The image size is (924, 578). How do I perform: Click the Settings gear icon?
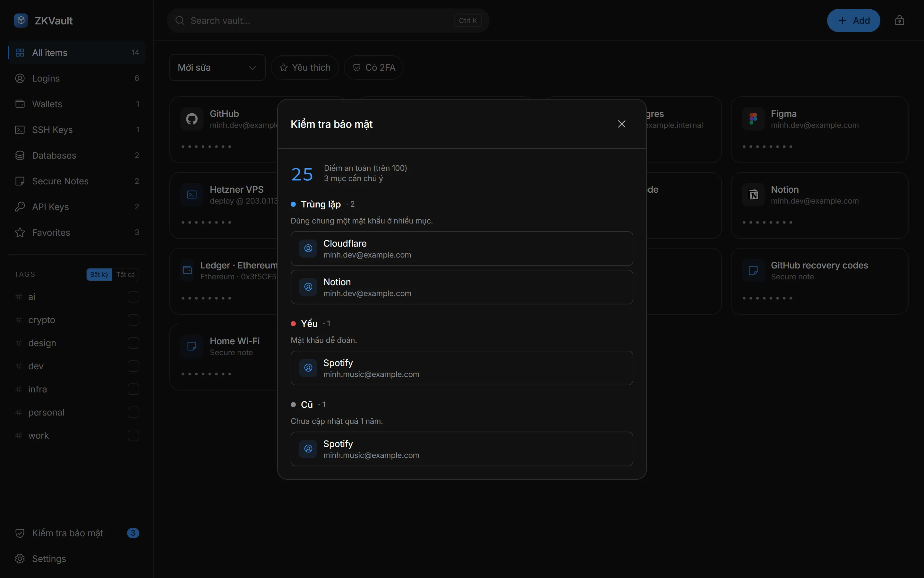pyautogui.click(x=20, y=558)
